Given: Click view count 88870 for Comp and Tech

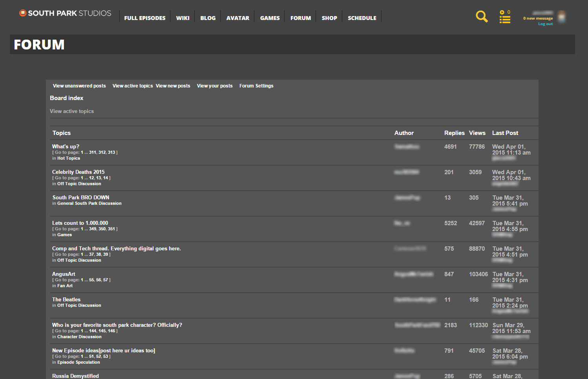Looking at the screenshot, I should [477, 249].
